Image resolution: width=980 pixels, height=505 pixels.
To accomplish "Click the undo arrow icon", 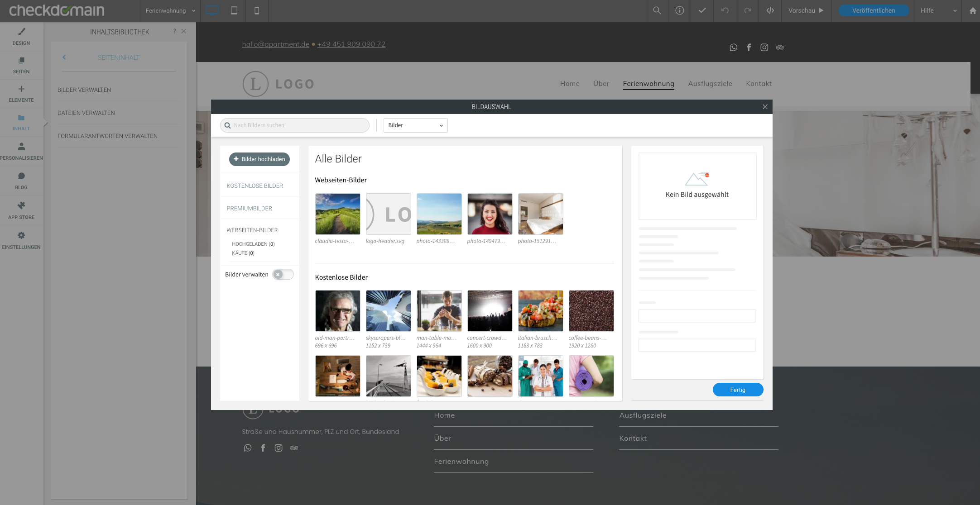I will coord(725,10).
